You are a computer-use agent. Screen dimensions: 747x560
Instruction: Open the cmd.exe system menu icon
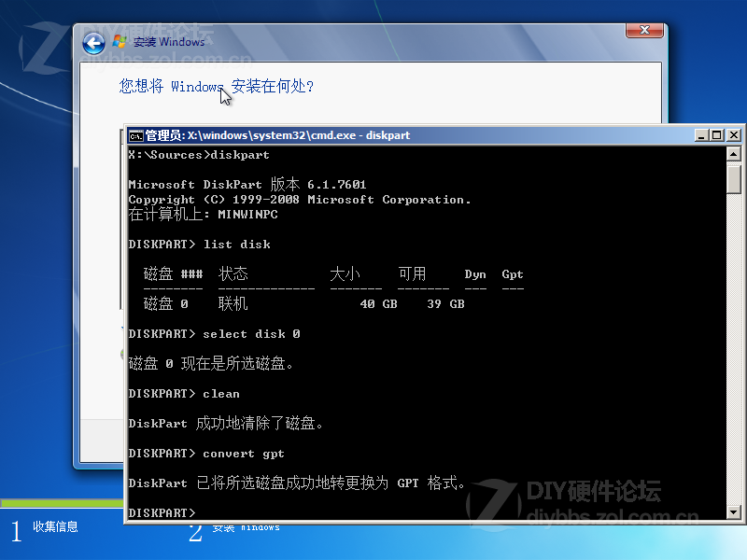click(x=135, y=135)
